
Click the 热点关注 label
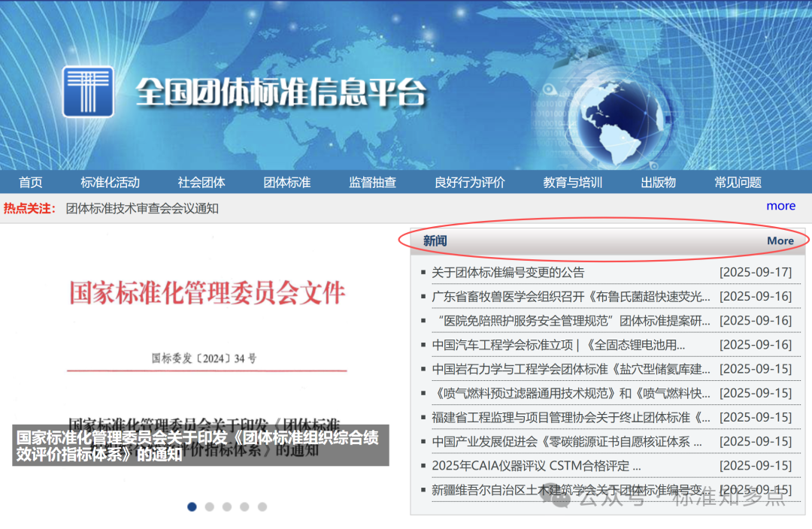(29, 209)
